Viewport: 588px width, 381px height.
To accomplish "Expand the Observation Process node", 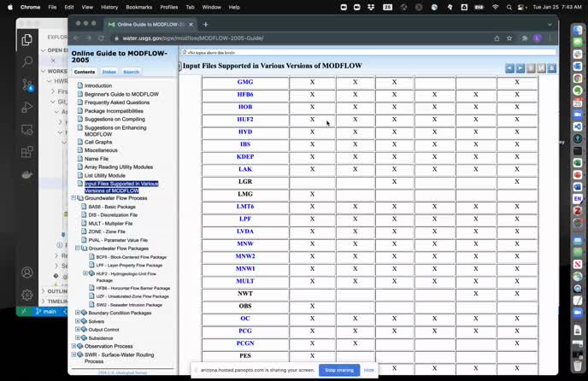I will pyautogui.click(x=74, y=346).
